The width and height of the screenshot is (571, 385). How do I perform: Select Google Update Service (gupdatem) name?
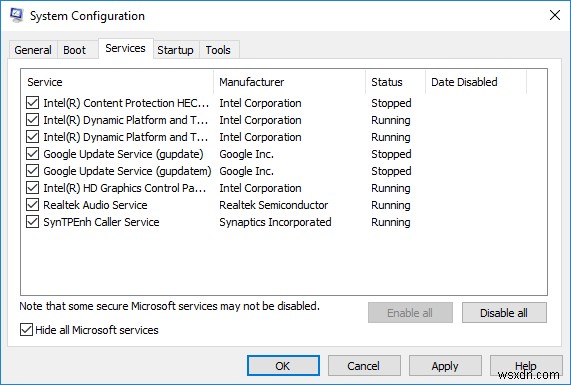(127, 171)
